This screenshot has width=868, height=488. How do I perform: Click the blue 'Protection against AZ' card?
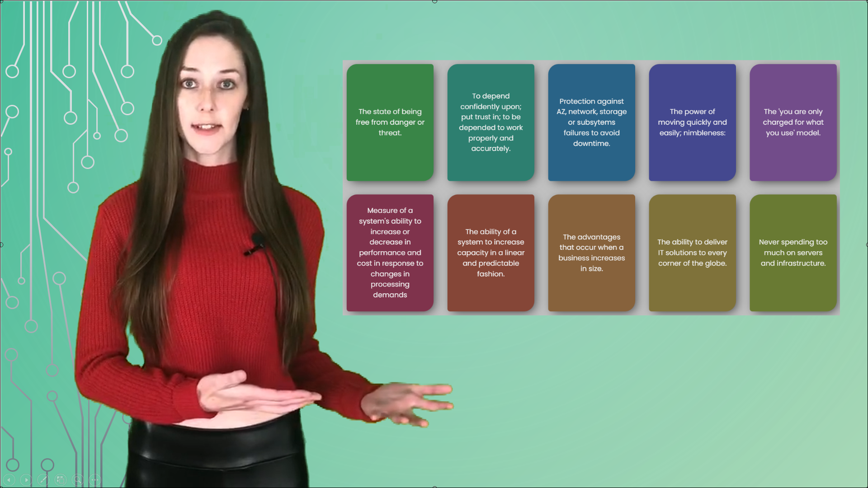click(x=591, y=122)
